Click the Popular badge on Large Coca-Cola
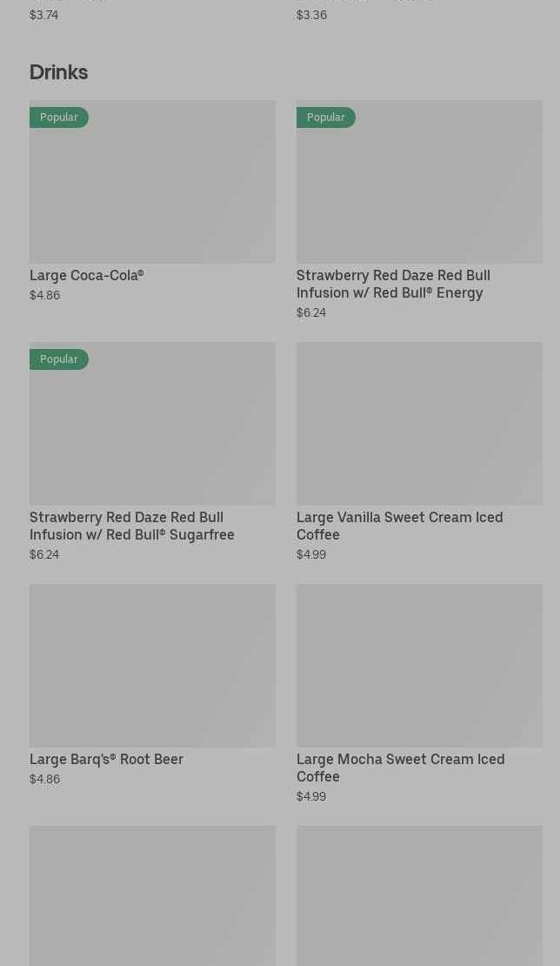 59,117
